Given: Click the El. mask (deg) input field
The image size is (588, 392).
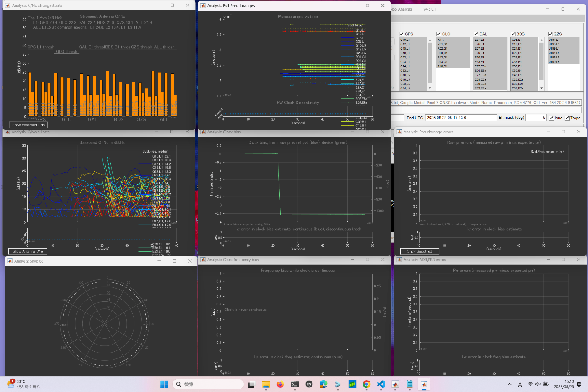Looking at the screenshot, I should [x=536, y=118].
